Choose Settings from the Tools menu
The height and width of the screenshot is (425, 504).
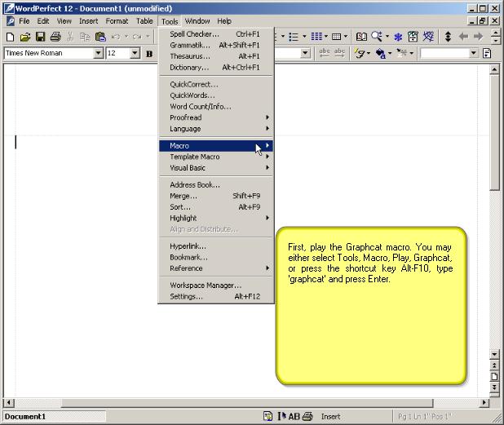point(215,296)
